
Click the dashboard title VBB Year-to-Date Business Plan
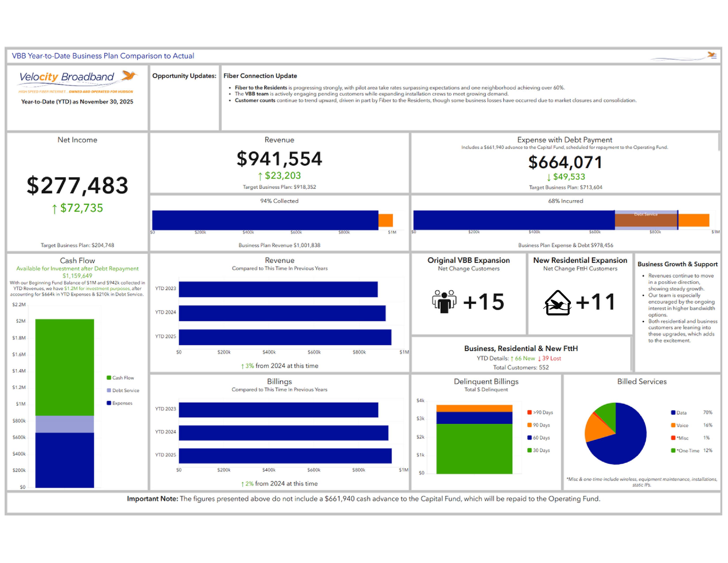(x=103, y=56)
